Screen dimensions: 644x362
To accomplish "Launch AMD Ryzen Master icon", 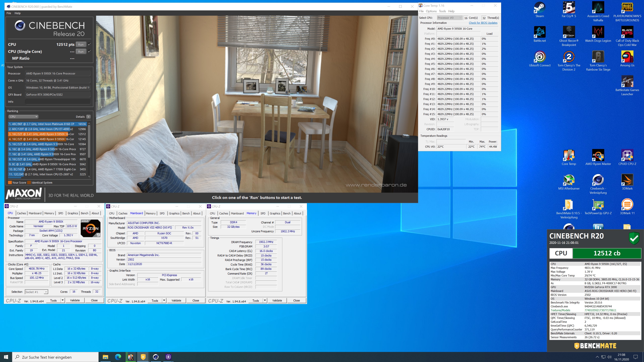I will pyautogui.click(x=598, y=157).
